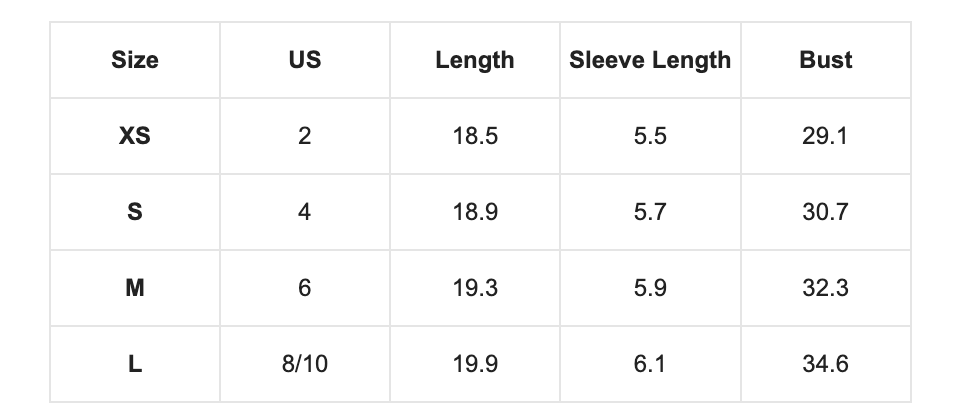The image size is (953, 418).
Task: Click the Size column header
Action: 135,60
